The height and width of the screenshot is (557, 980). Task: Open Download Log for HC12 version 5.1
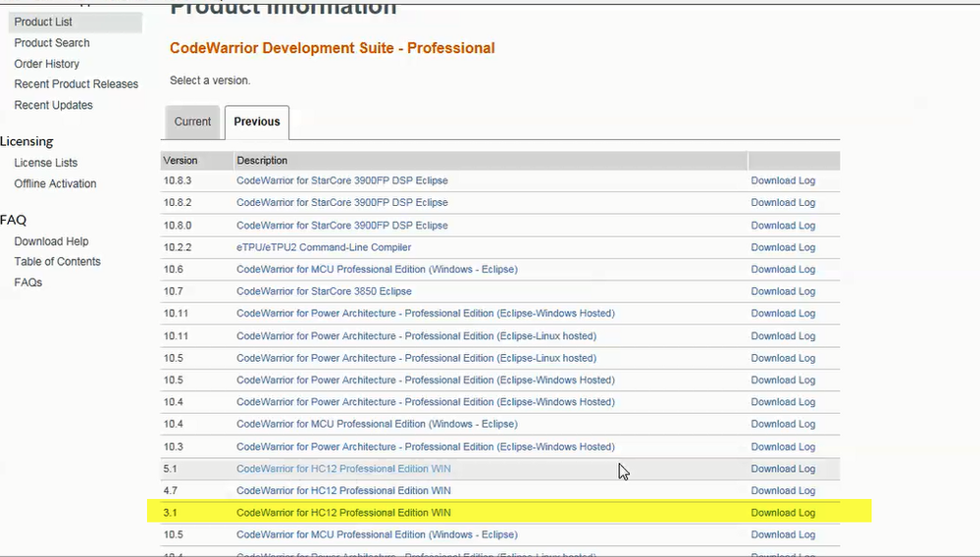pyautogui.click(x=783, y=469)
